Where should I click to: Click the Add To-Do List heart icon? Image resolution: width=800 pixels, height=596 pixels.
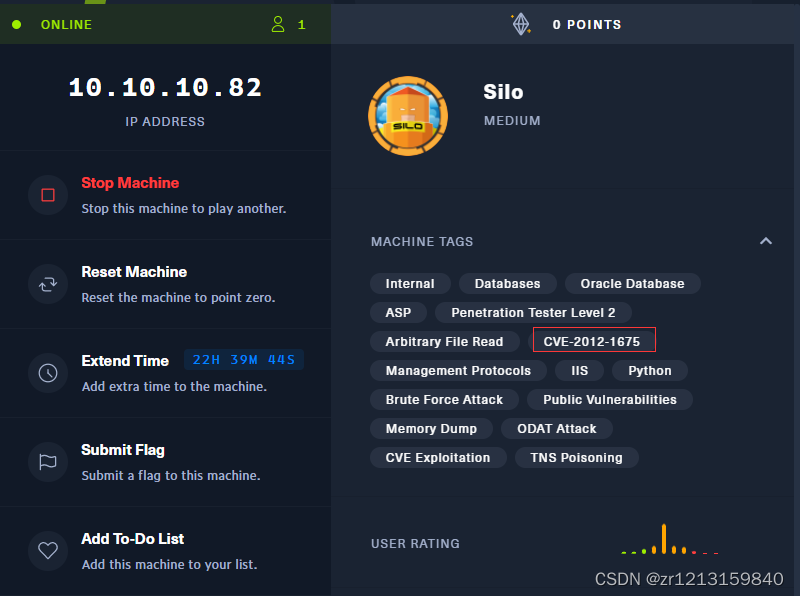(48, 551)
